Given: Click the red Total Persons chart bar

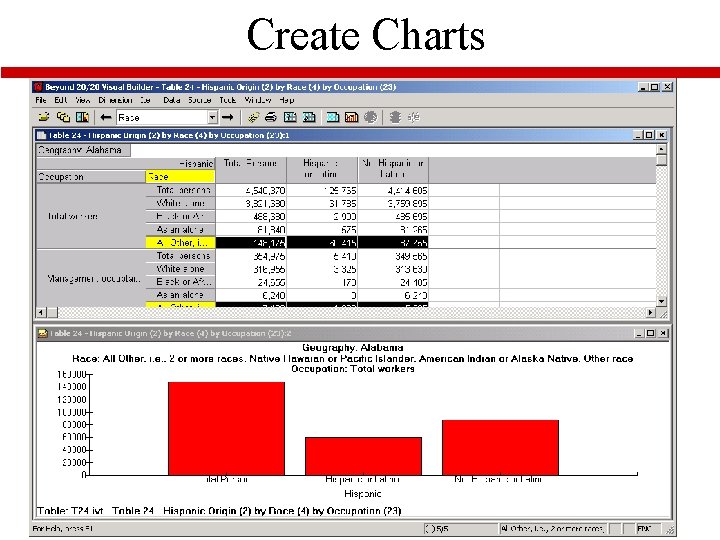Looking at the screenshot, I should [226, 428].
